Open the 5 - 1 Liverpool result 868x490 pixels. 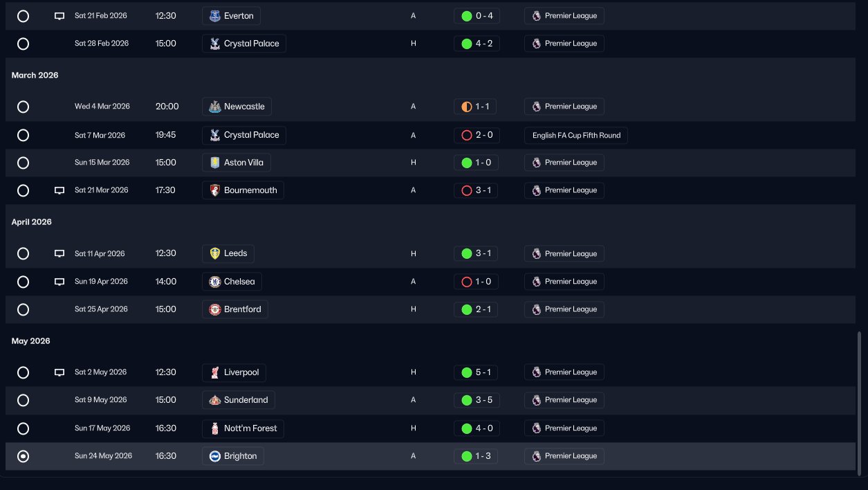pos(476,372)
